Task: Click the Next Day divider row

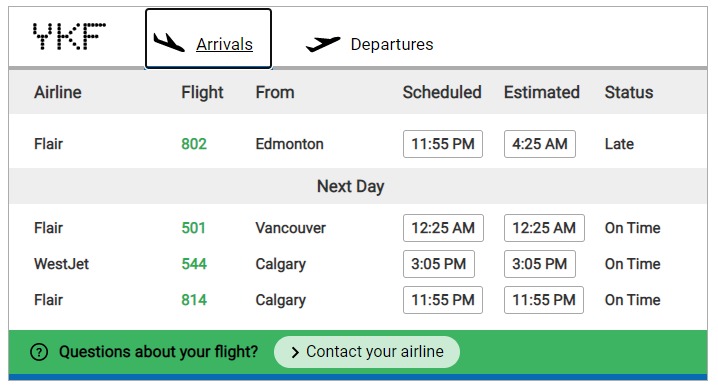Action: 358,186
